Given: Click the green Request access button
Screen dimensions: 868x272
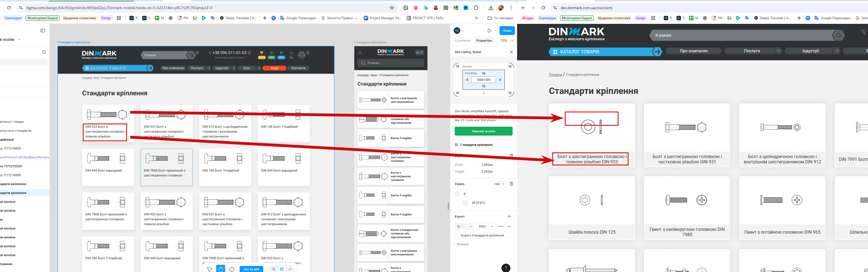Looking at the screenshot, I should click(x=483, y=131).
